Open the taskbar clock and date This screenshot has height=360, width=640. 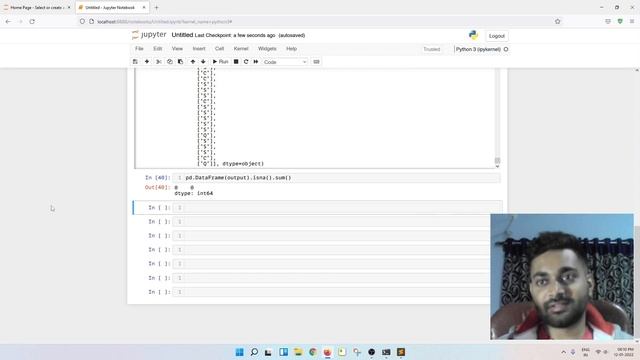(624, 352)
